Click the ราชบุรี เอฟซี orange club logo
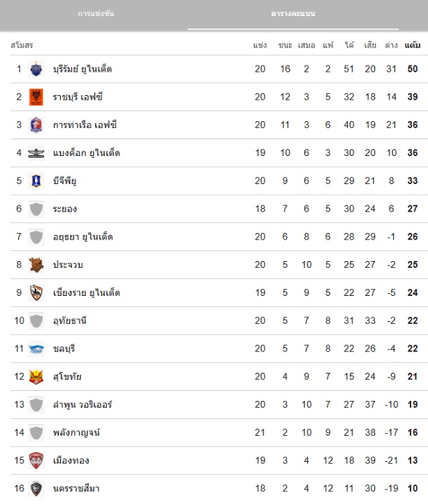428x504 pixels. (36, 97)
